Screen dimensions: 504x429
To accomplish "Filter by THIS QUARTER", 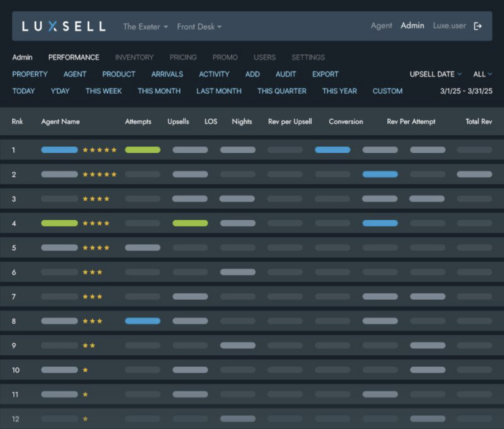I will (282, 91).
